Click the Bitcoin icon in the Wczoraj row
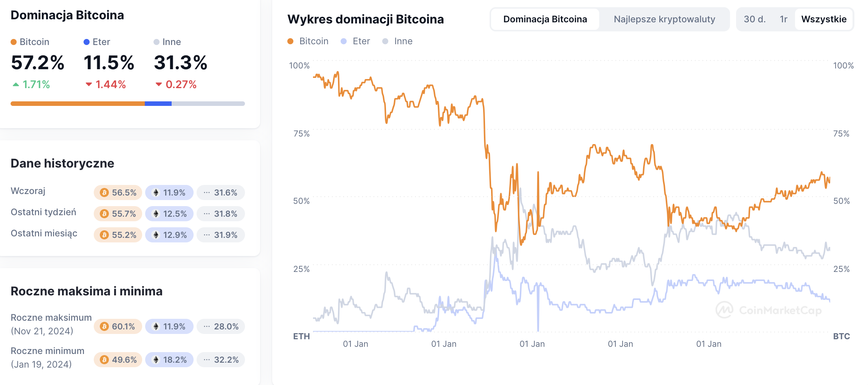This screenshot has width=868, height=385. pos(104,192)
